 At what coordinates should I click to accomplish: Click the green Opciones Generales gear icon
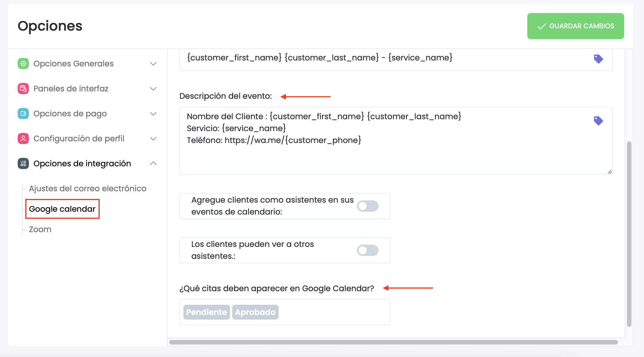point(23,64)
